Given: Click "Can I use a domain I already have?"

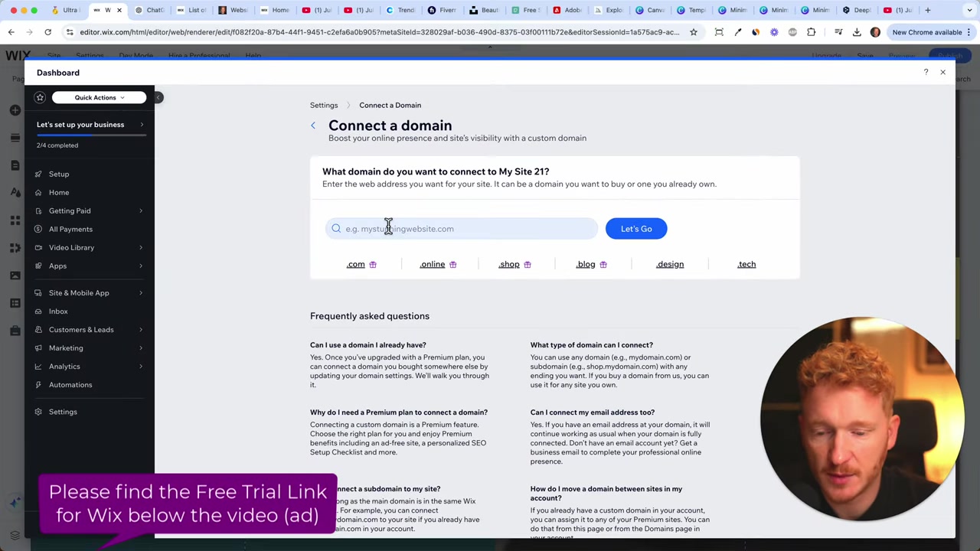Looking at the screenshot, I should (368, 345).
